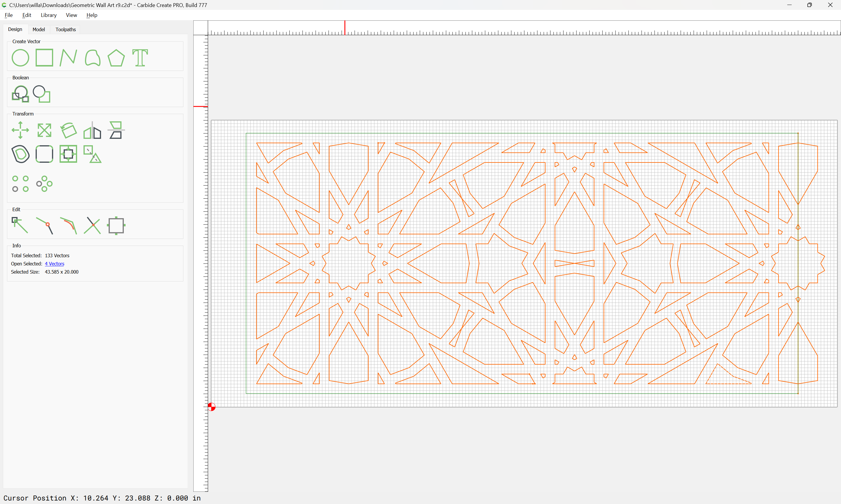The height and width of the screenshot is (504, 841).
Task: Choose the Polyline vector tool
Action: [68, 58]
